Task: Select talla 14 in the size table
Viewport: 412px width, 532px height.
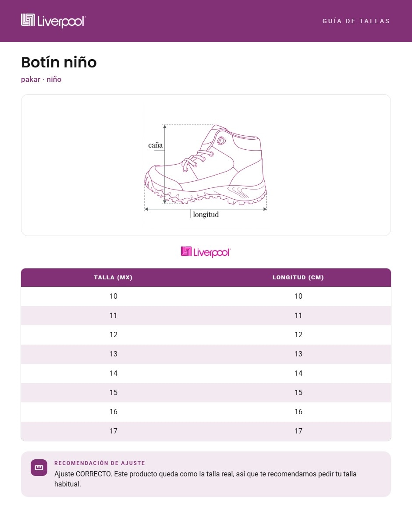Action: (114, 373)
